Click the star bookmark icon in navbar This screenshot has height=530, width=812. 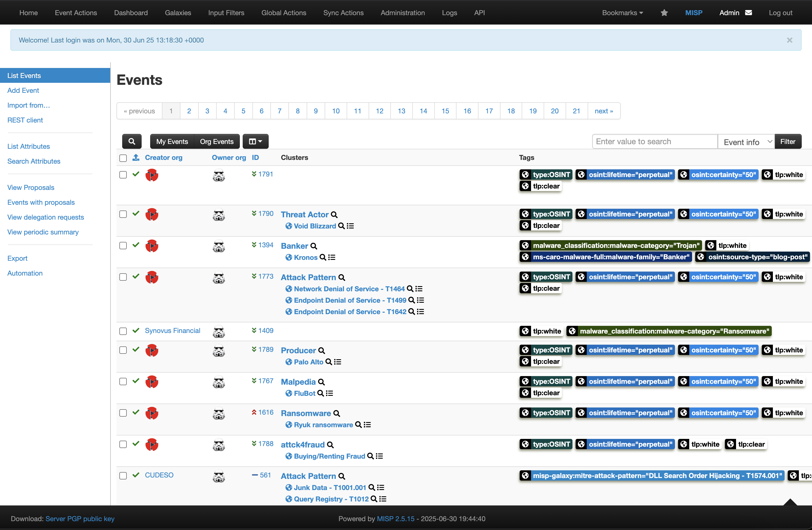point(664,13)
